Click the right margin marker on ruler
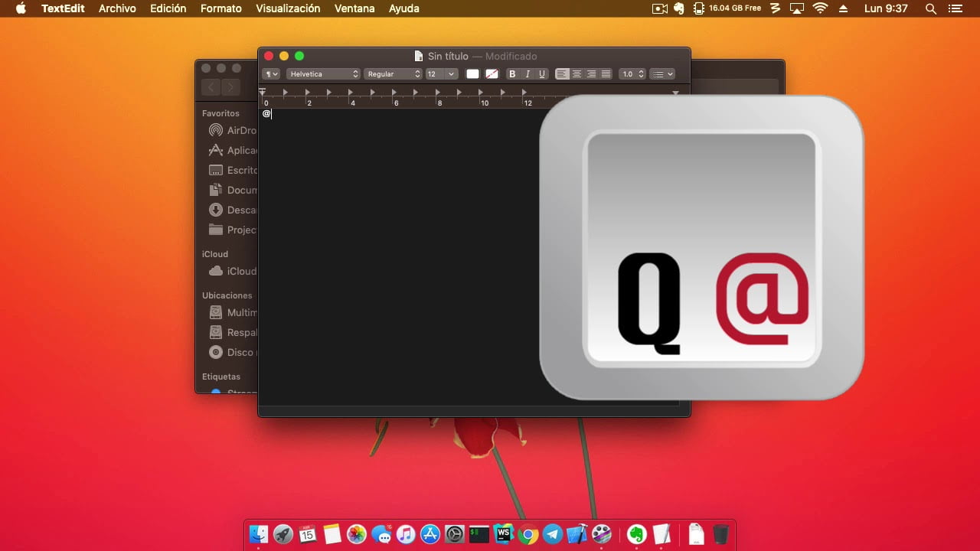Image resolution: width=980 pixels, height=551 pixels. click(675, 93)
